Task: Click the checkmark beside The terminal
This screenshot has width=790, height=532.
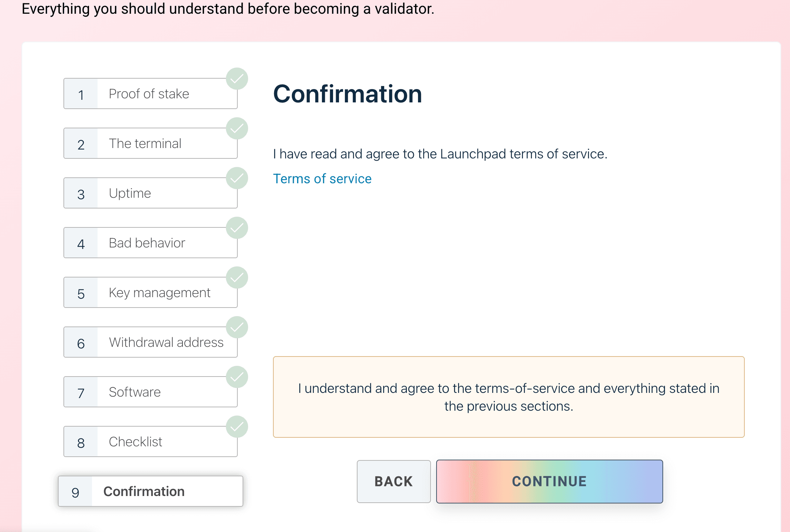Action: pos(237,129)
